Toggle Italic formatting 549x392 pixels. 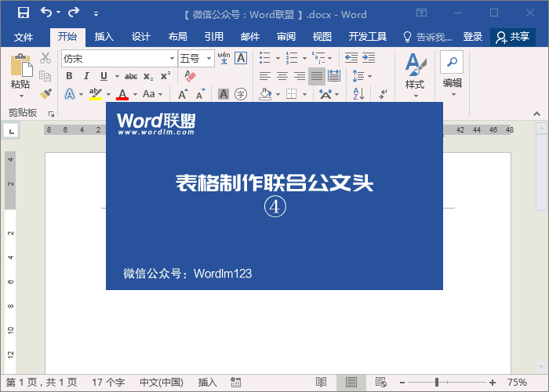pos(86,76)
